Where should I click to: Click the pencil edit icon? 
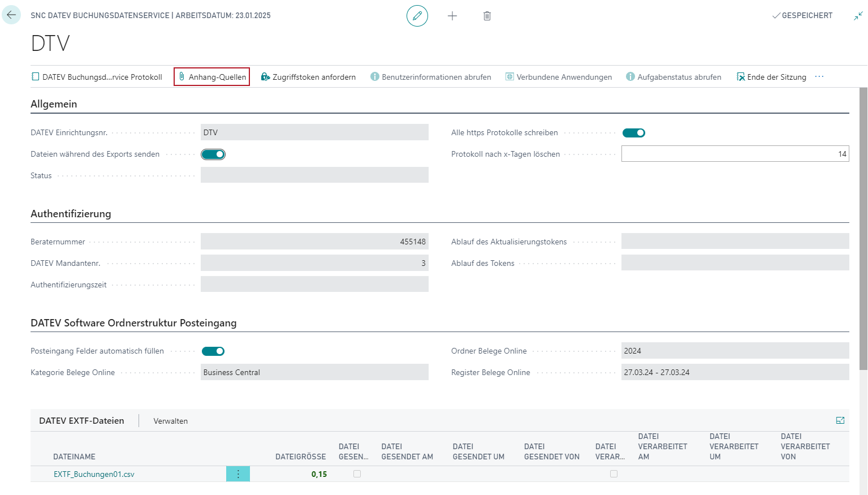tap(417, 16)
